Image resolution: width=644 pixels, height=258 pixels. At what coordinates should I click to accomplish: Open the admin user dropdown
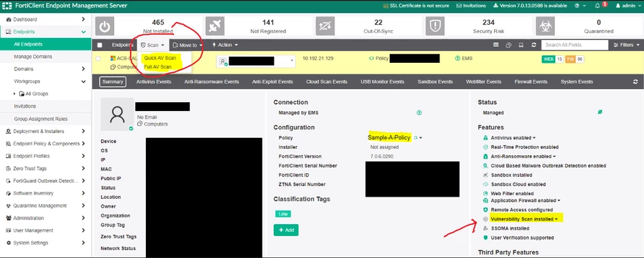pos(628,6)
